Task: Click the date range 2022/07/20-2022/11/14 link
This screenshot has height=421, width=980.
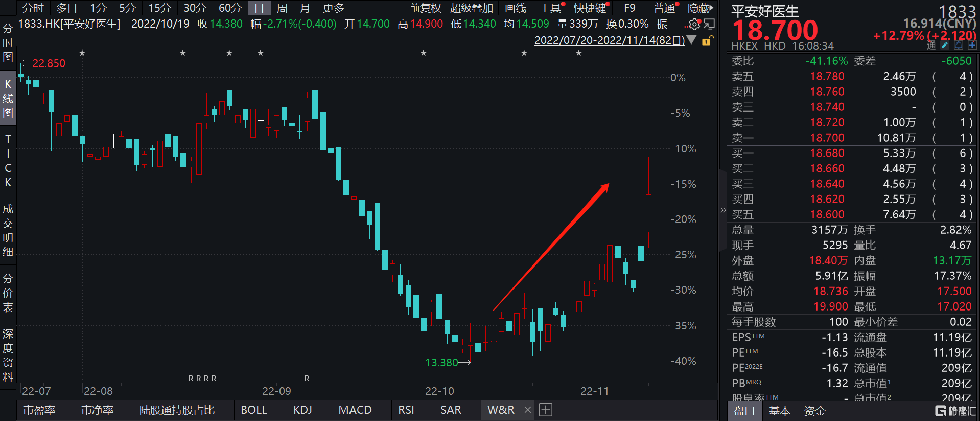Action: (610, 40)
